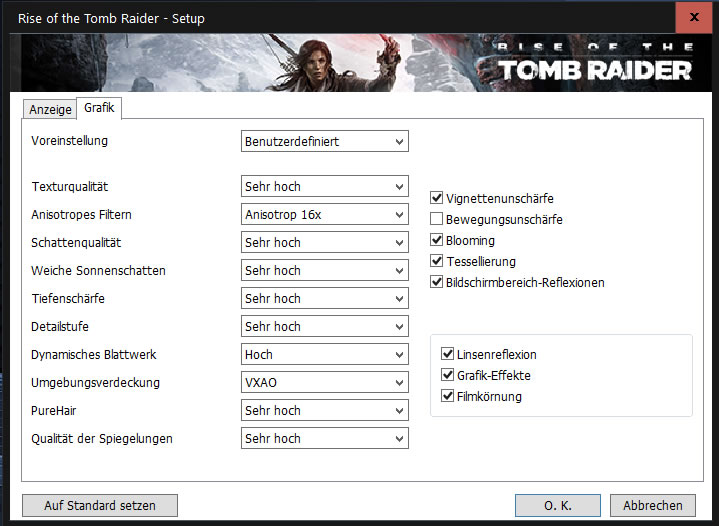The image size is (719, 526).
Task: Click the Voreinstellung label
Action: point(69,141)
